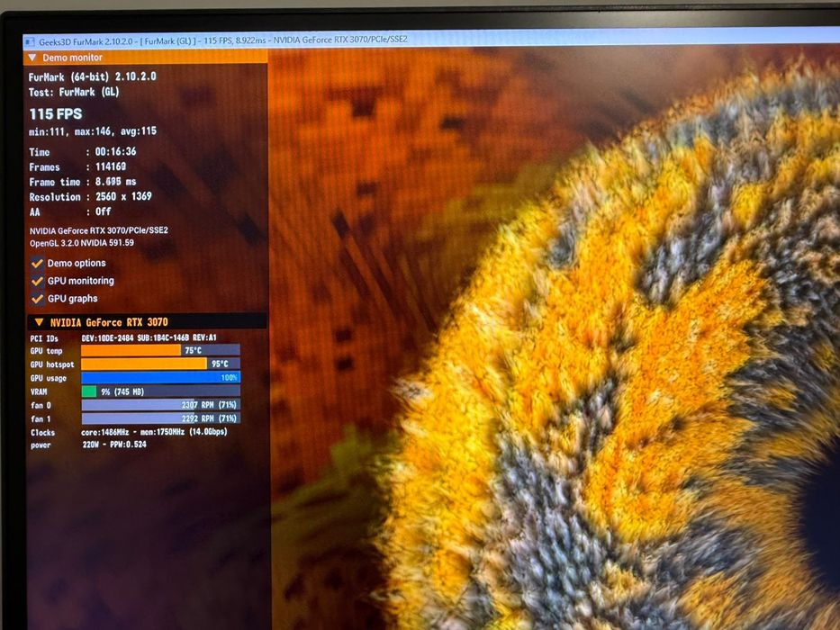This screenshot has height=630, width=840.
Task: Click the NVIDIA GeForce RTX 3070/PCIe/SSE2 line in panel
Action: [98, 230]
